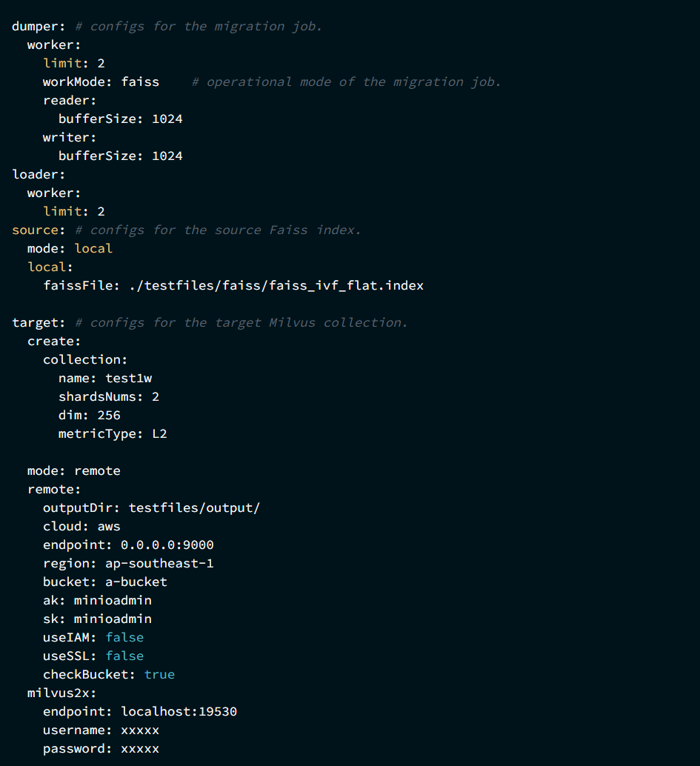Click the "localhost:19530" endpoint value
The height and width of the screenshot is (766, 700).
click(x=179, y=711)
